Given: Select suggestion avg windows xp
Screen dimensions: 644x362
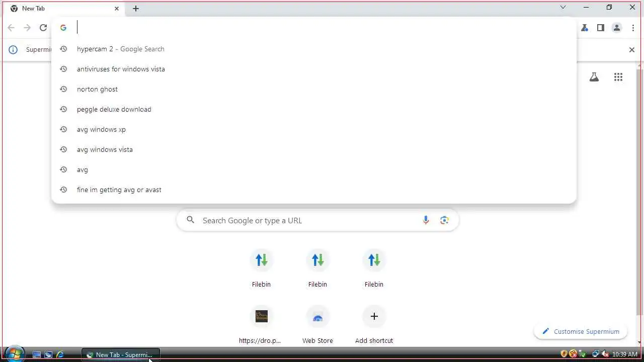Looking at the screenshot, I should pos(314,129).
